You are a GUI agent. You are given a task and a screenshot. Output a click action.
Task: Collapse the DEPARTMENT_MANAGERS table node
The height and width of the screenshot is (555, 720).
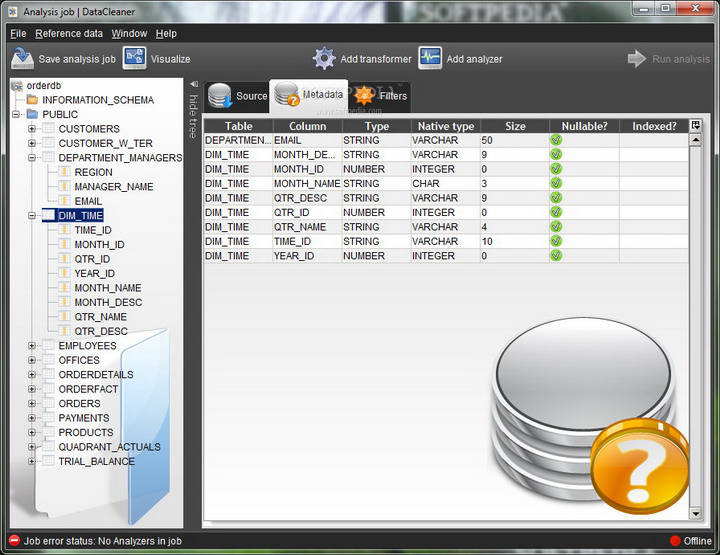coord(32,157)
